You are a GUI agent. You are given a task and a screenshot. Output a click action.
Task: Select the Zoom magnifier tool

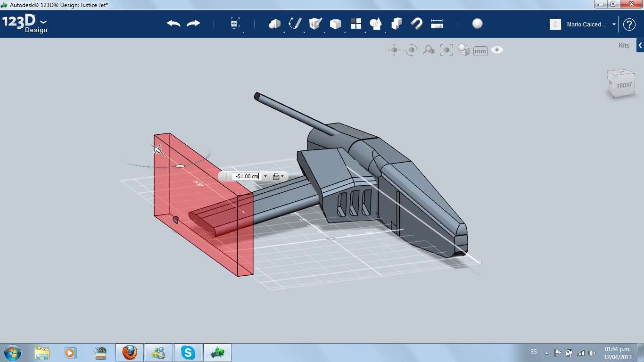coord(429,50)
